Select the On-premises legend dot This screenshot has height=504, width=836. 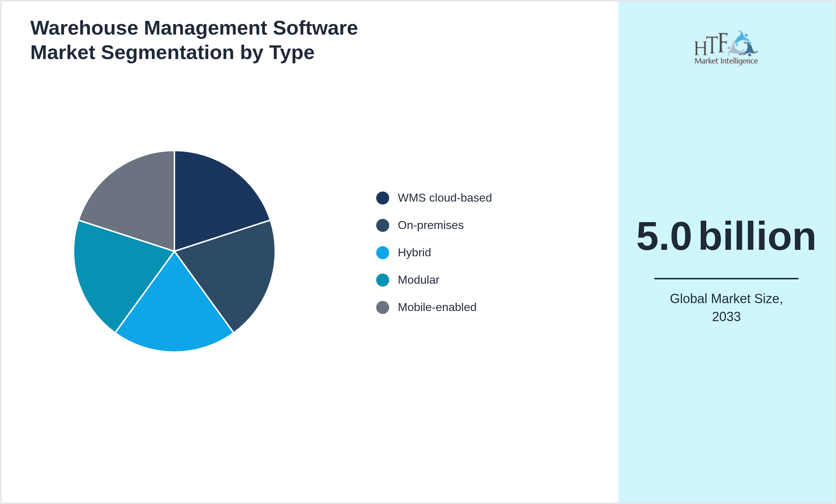pyautogui.click(x=383, y=225)
